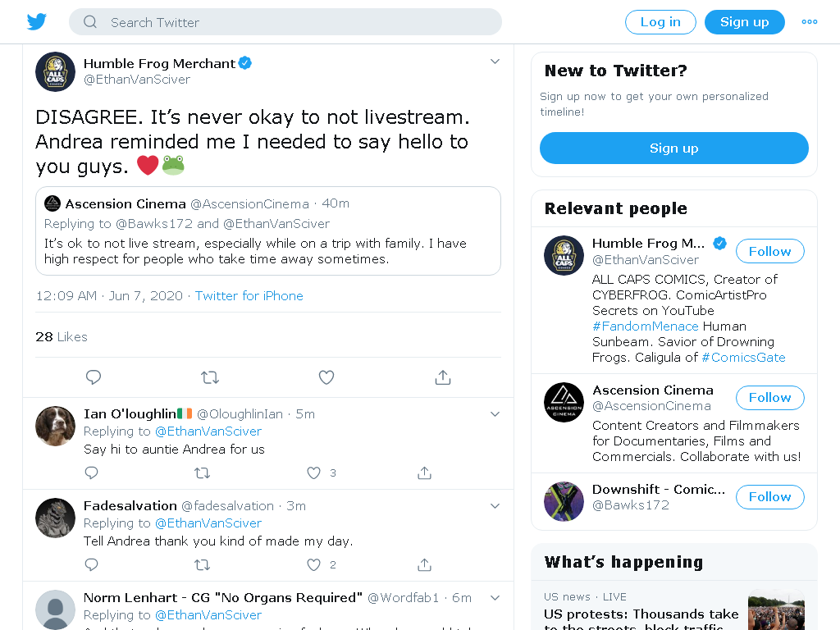Follow Ascension Cinema
Viewport: 840px width, 630px height.
[x=769, y=398]
